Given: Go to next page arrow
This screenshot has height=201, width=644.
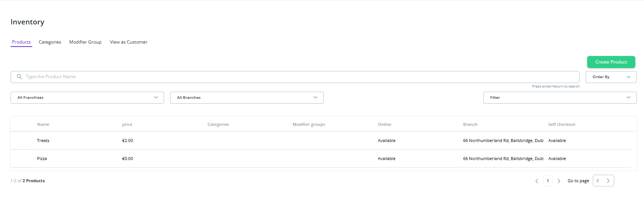Looking at the screenshot, I should point(559,181).
